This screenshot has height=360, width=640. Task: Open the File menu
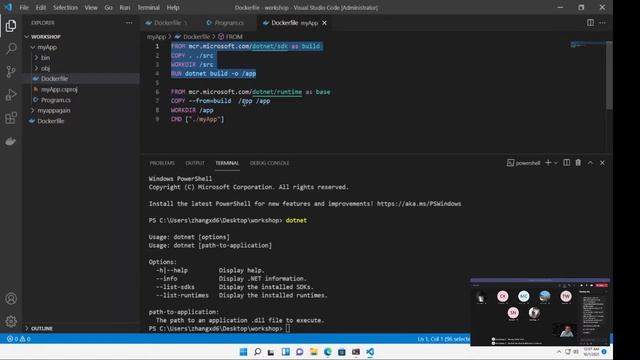click(24, 7)
